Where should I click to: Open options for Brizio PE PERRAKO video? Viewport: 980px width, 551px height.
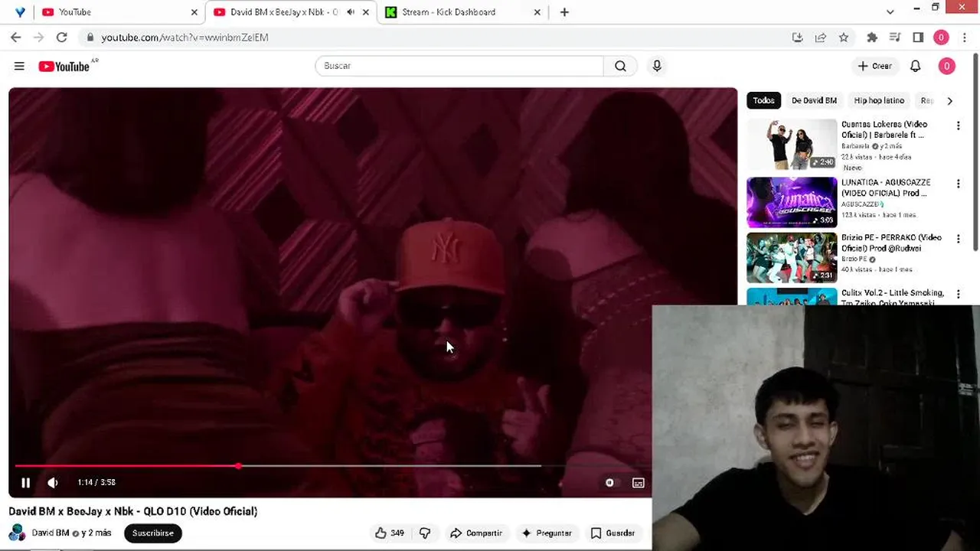958,239
